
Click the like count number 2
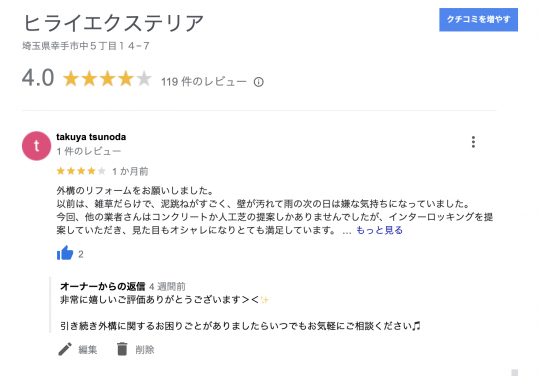(81, 254)
